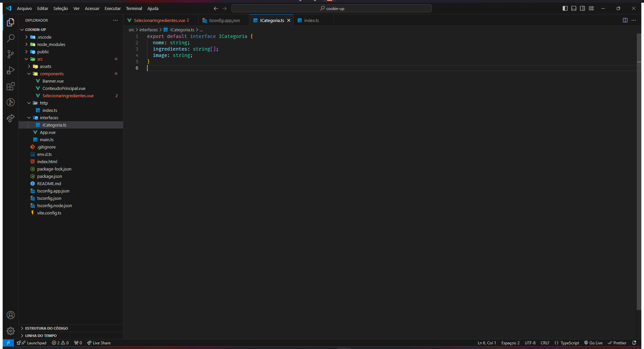Open the Executar menu
This screenshot has height=349, width=644.
coord(112,8)
